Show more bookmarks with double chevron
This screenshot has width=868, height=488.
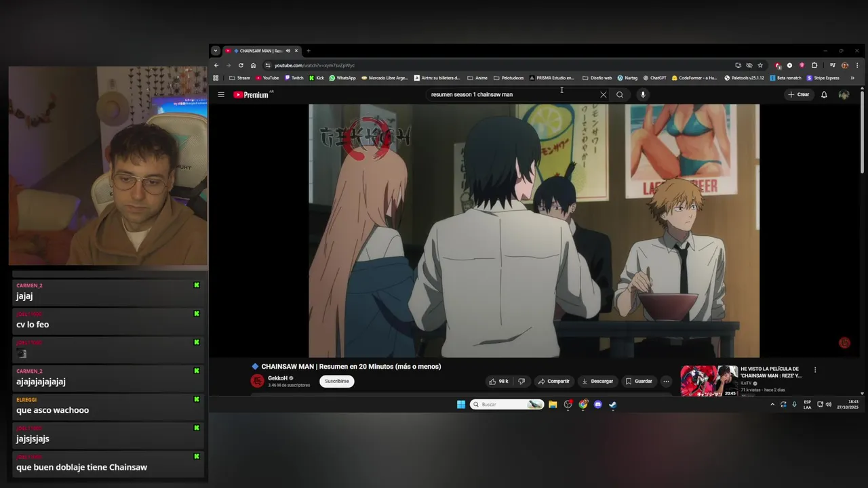(x=852, y=78)
